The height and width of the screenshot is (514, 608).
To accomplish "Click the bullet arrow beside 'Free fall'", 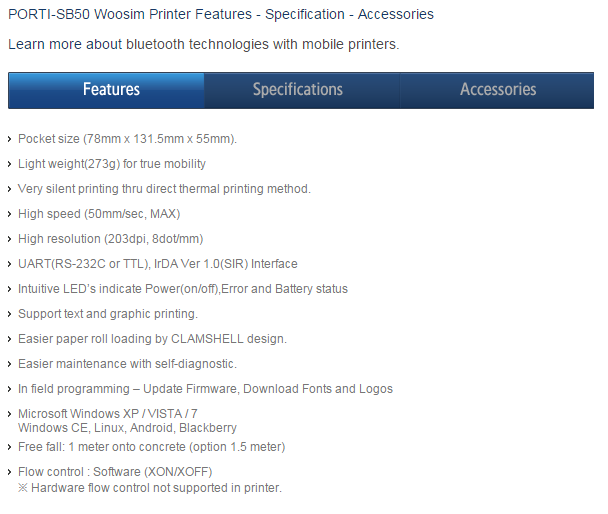I will click(x=10, y=447).
